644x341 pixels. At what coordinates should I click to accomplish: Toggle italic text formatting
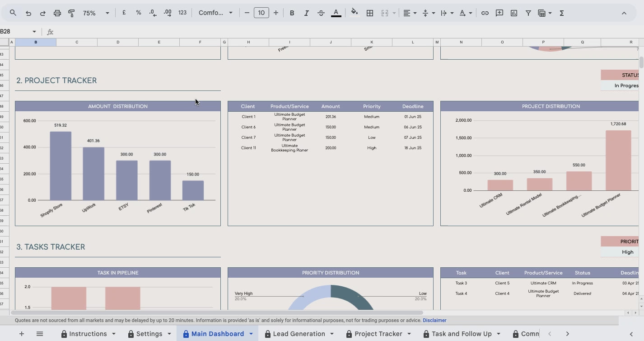pos(306,13)
